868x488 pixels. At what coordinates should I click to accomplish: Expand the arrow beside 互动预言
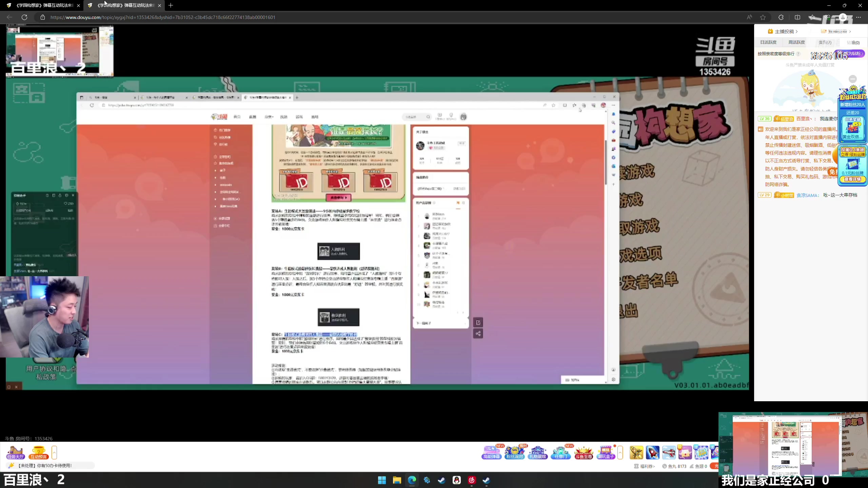click(54, 452)
